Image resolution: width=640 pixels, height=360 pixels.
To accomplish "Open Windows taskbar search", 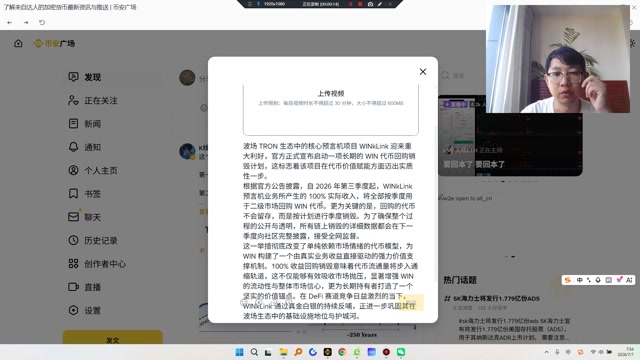I will pyautogui.click(x=254, y=352).
